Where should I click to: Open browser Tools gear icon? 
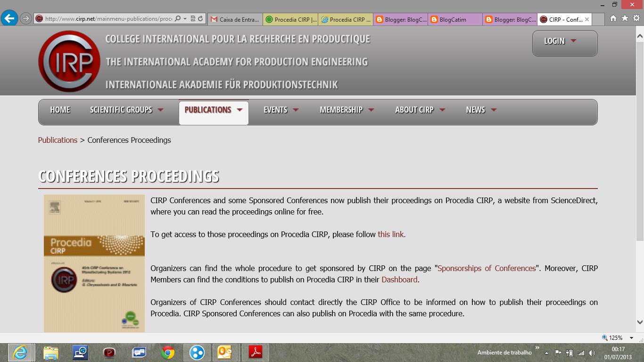[x=636, y=18]
